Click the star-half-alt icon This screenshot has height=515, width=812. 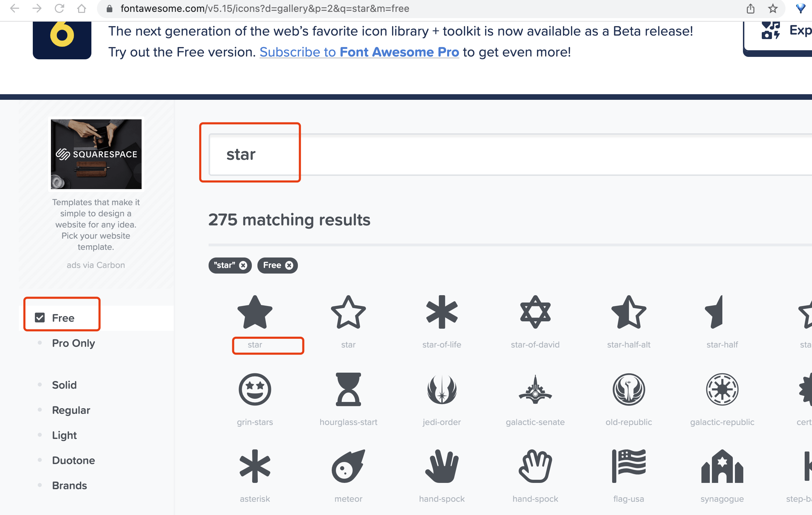point(629,312)
